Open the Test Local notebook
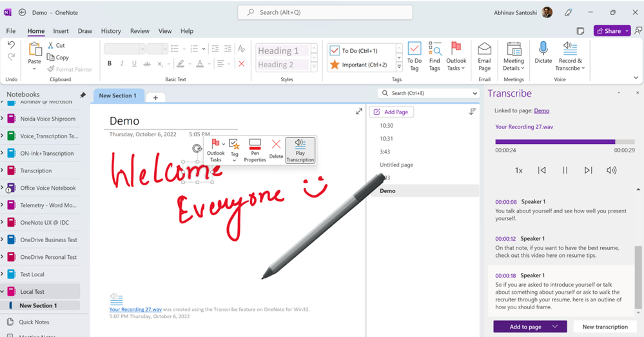 tap(32, 274)
